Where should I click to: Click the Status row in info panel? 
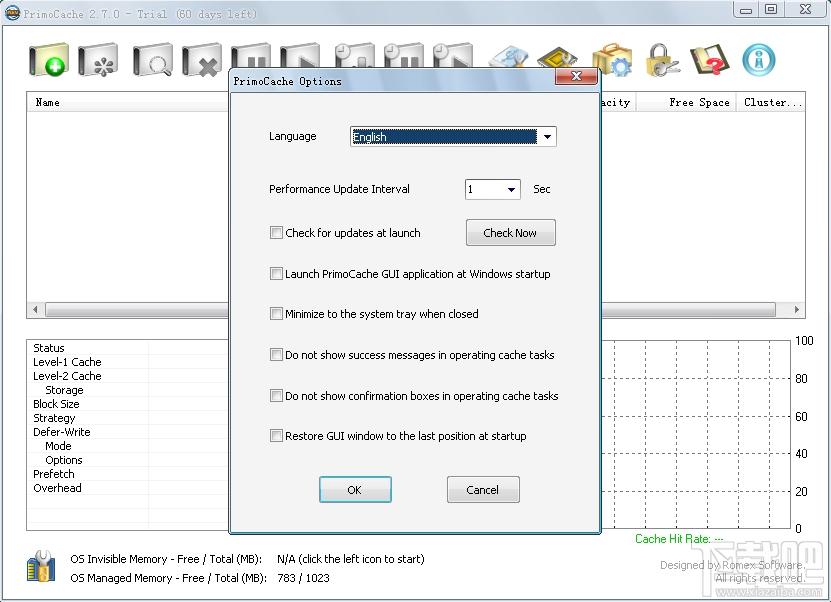pos(128,348)
